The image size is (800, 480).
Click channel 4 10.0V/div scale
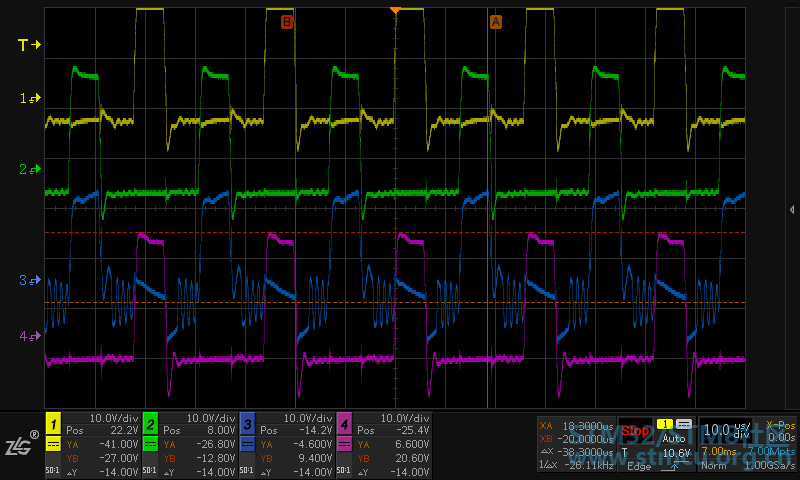tap(405, 418)
